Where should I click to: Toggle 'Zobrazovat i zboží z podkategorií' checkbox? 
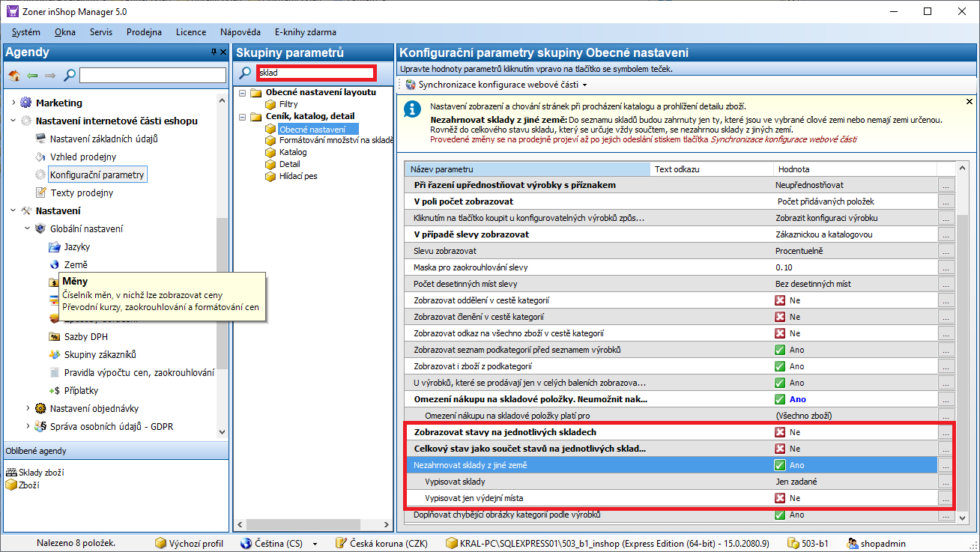click(x=780, y=366)
